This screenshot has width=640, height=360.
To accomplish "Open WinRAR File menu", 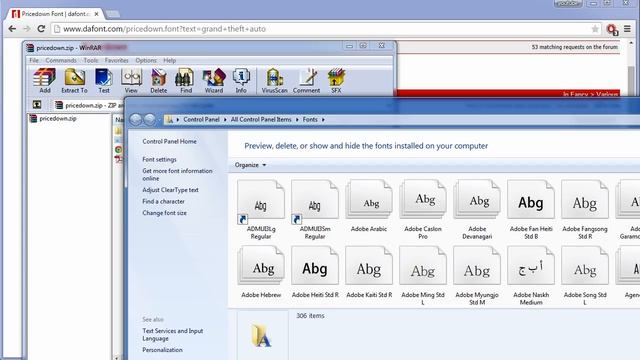I will [x=34, y=60].
